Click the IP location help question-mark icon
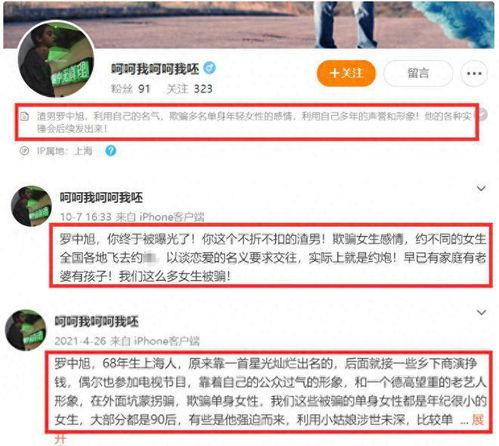This screenshot has width=499, height=446. pos(111,151)
